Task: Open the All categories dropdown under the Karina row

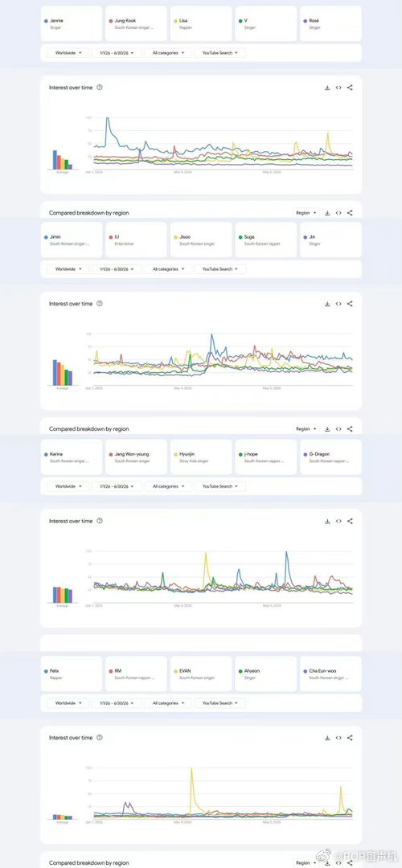Action: click(168, 486)
